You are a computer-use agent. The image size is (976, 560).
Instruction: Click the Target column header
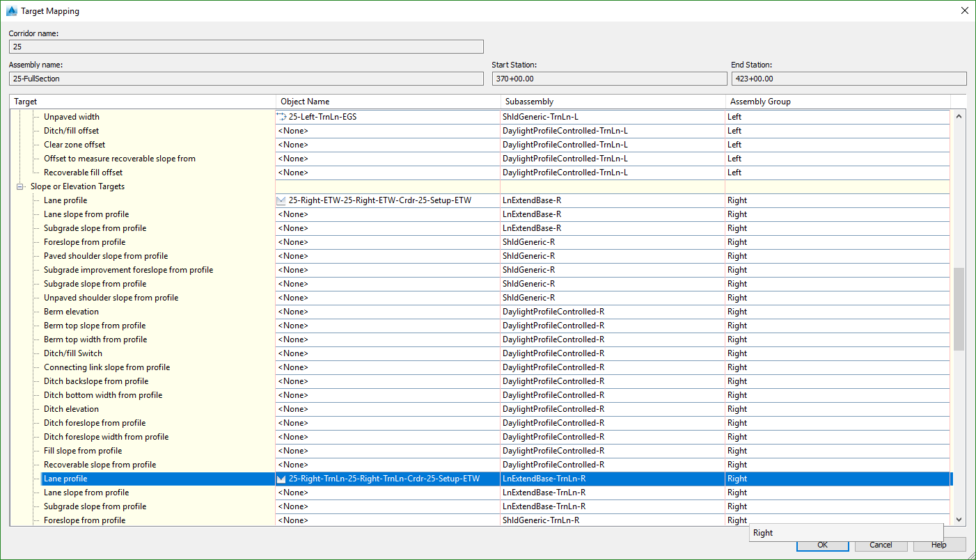pyautogui.click(x=143, y=102)
